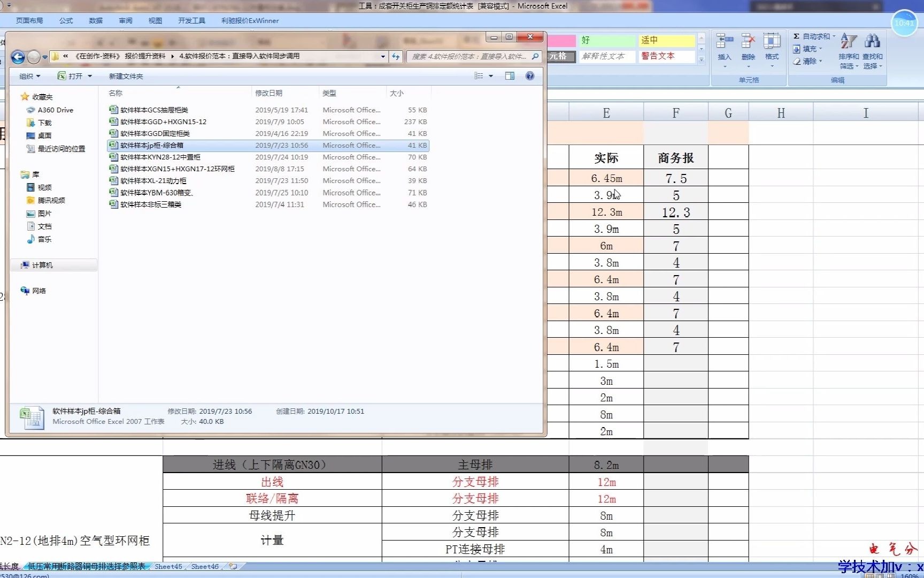Open the recent pages dropdown beside forward arrow
The image size is (924, 578).
[x=45, y=57]
